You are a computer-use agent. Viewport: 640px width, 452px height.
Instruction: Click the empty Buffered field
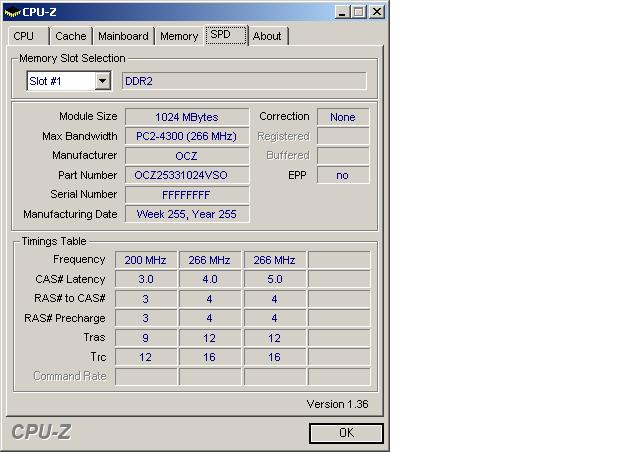343,156
